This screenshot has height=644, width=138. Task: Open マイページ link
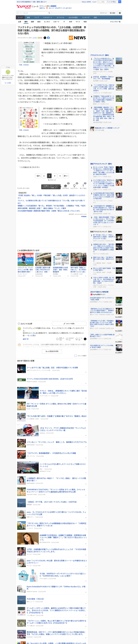103,13
